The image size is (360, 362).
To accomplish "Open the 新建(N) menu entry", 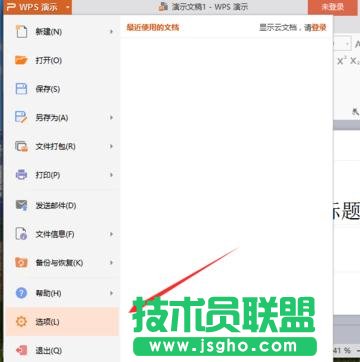I will tap(62, 32).
